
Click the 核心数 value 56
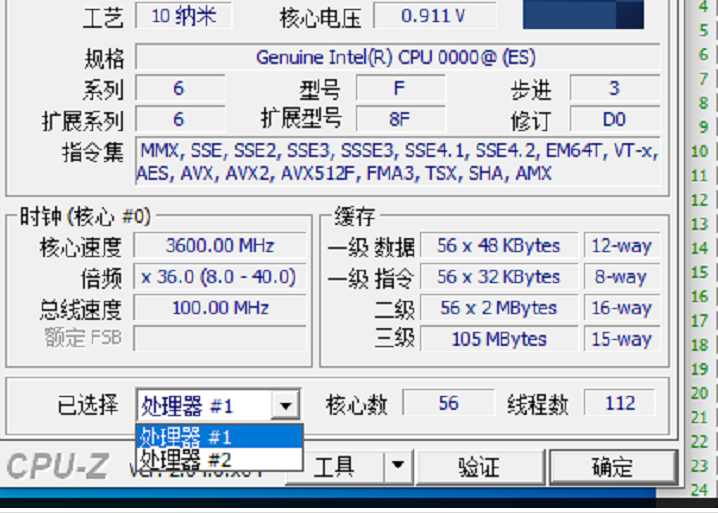click(x=449, y=403)
